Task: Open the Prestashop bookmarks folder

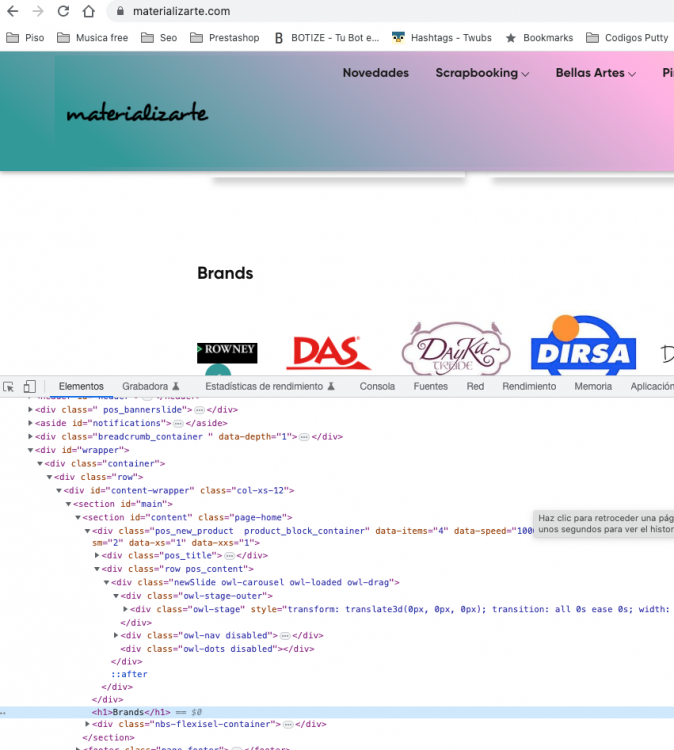Action: (224, 38)
